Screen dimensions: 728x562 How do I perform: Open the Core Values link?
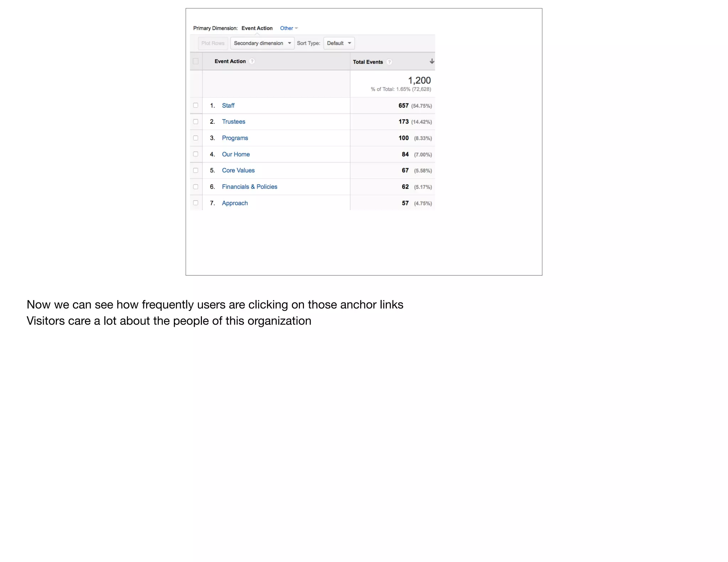[238, 170]
